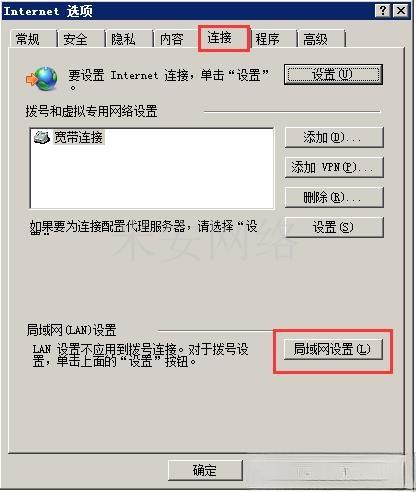The height and width of the screenshot is (492, 416).
Task: Open the 程序 tab
Action: pyautogui.click(x=273, y=39)
